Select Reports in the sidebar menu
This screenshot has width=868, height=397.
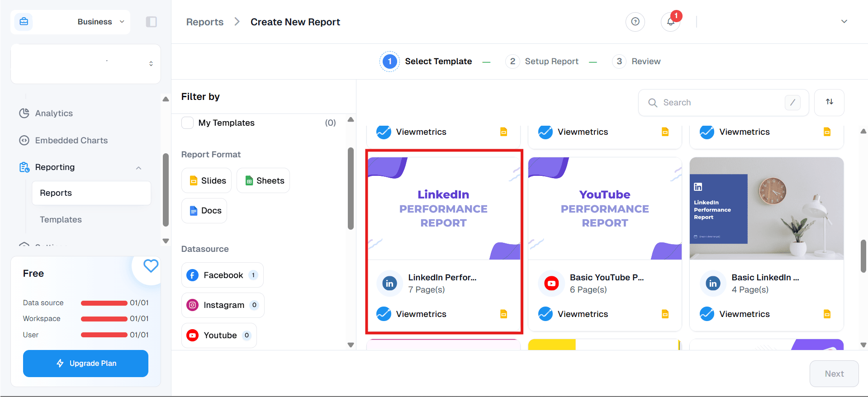(x=56, y=193)
